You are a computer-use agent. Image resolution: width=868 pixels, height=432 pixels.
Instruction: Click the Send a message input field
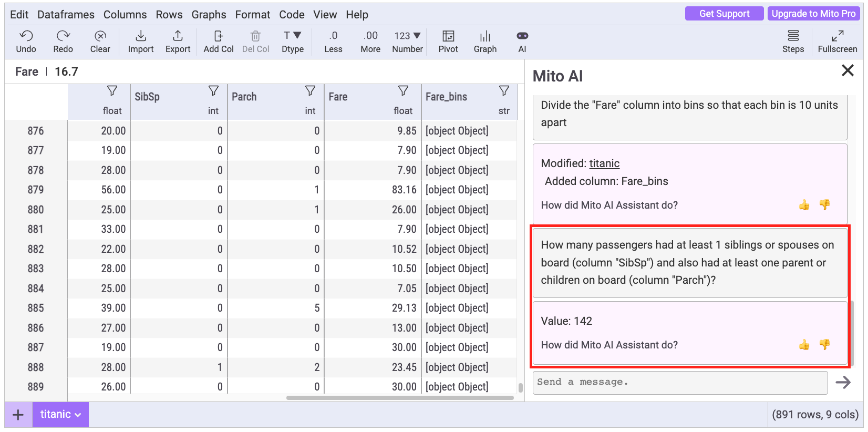(x=680, y=382)
